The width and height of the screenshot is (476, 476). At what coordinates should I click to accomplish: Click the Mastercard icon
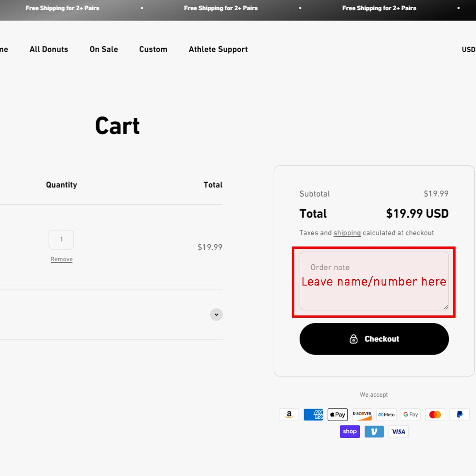tap(435, 415)
